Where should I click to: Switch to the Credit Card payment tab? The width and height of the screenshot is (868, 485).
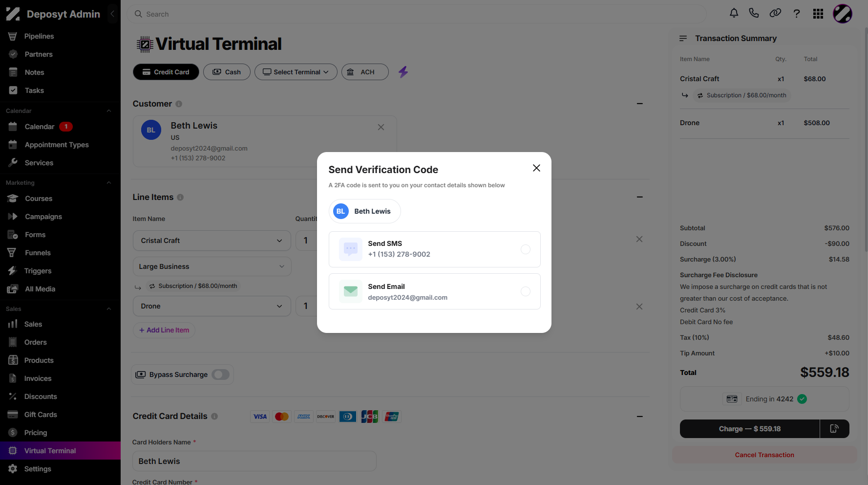(x=166, y=72)
